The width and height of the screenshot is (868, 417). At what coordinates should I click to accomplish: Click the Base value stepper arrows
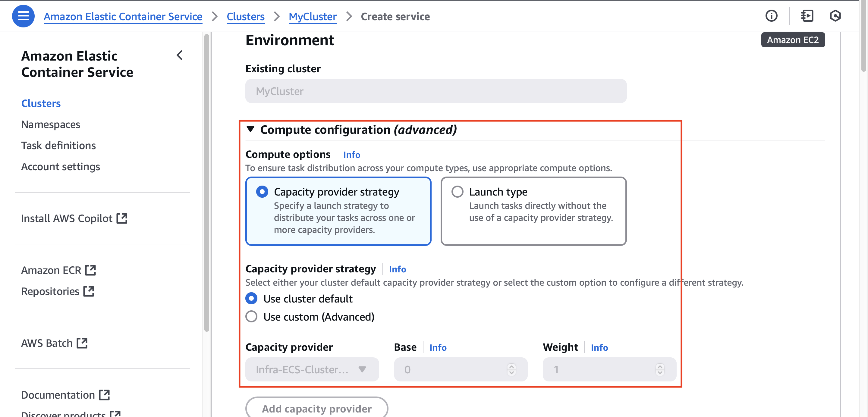point(511,369)
